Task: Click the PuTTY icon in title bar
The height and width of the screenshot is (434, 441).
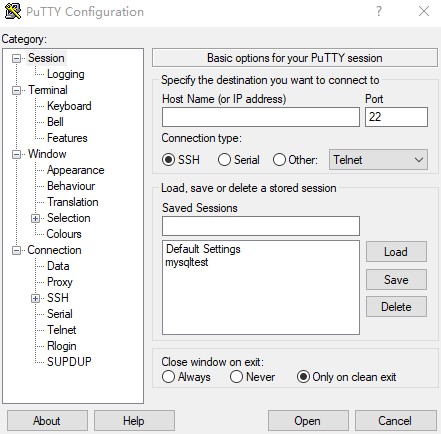Action: tap(13, 11)
